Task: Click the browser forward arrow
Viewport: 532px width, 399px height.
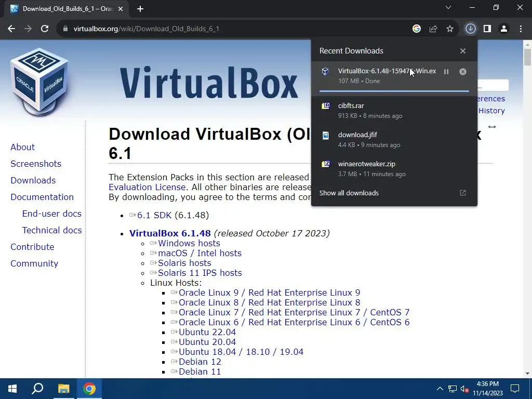Action: tap(28, 29)
